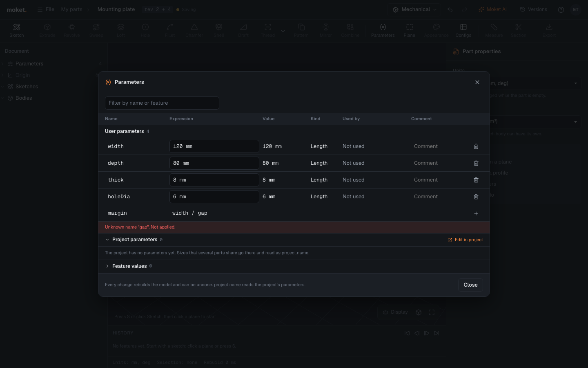The height and width of the screenshot is (368, 588).
Task: Open the File menu
Action: (46, 9)
